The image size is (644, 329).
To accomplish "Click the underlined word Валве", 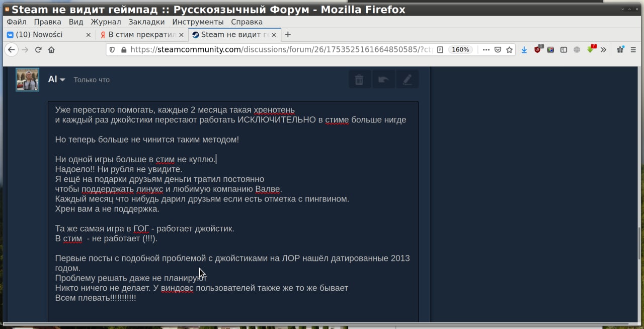I will 268,189.
